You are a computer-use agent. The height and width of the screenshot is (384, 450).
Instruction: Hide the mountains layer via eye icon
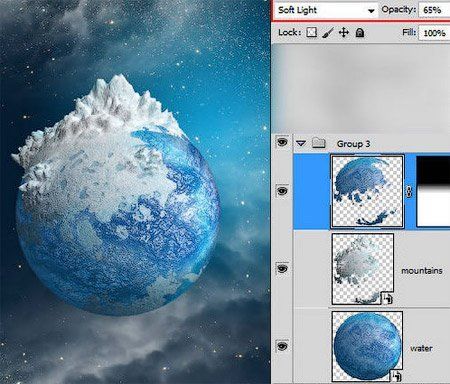282,268
